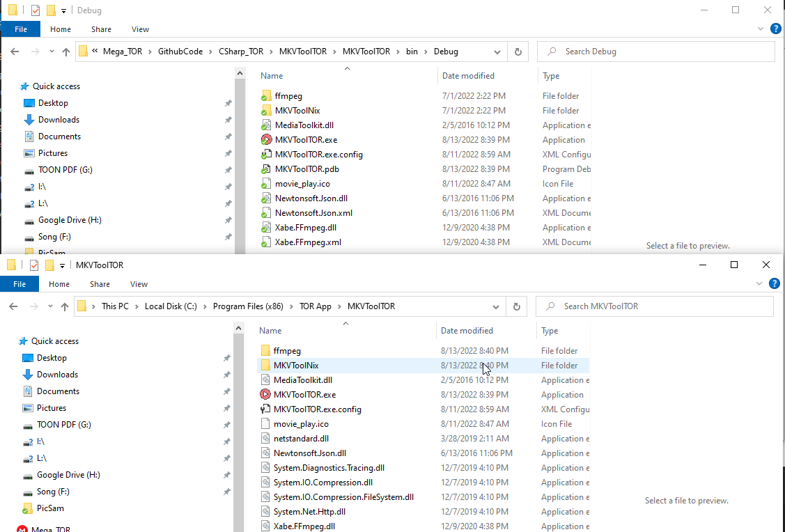Viewport: 785px width, 532px height.
Task: Select Newtonsoft.Json.xml file icon
Action: click(266, 212)
